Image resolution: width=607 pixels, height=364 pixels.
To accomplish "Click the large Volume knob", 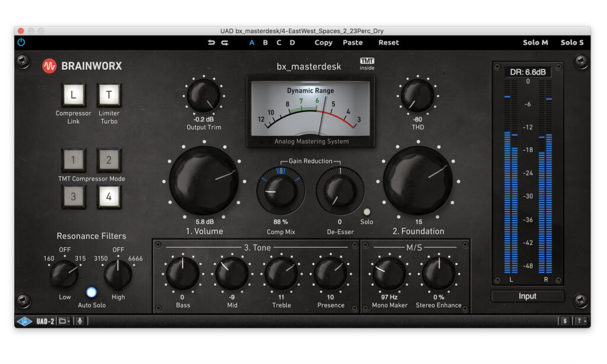I will pyautogui.click(x=204, y=181).
